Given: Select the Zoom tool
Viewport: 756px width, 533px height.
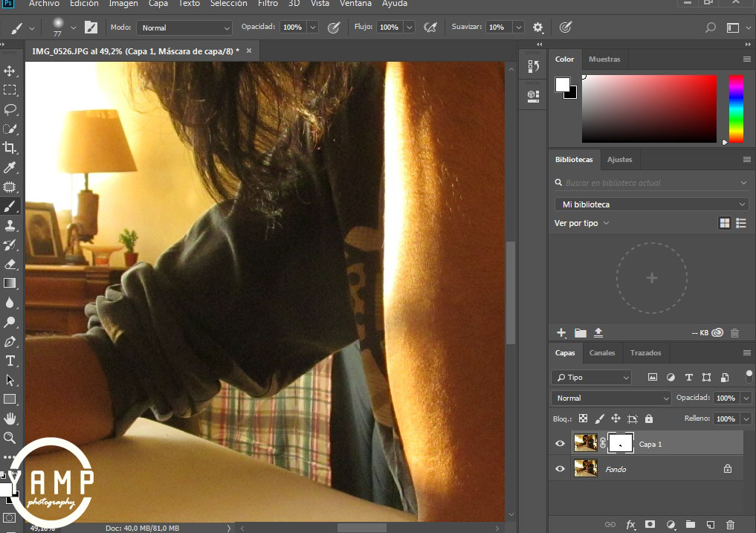Looking at the screenshot, I should [x=10, y=438].
